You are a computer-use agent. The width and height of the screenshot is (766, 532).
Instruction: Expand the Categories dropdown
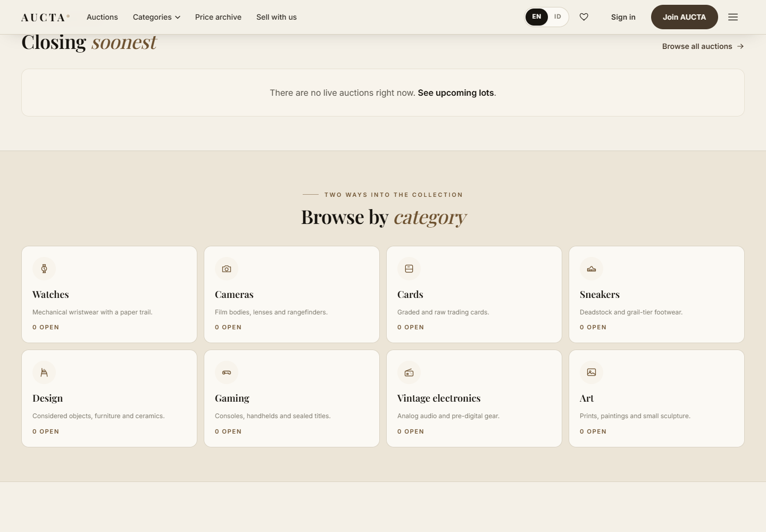(x=156, y=17)
